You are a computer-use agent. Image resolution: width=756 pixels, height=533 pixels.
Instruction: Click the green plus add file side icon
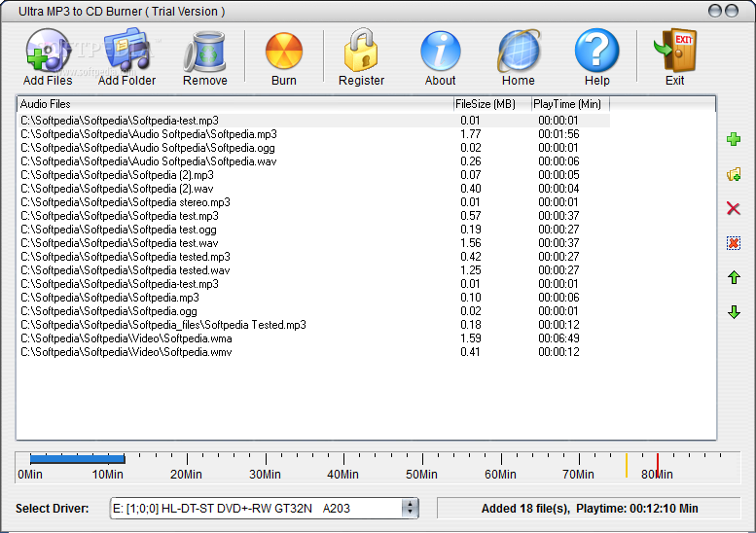click(x=734, y=139)
